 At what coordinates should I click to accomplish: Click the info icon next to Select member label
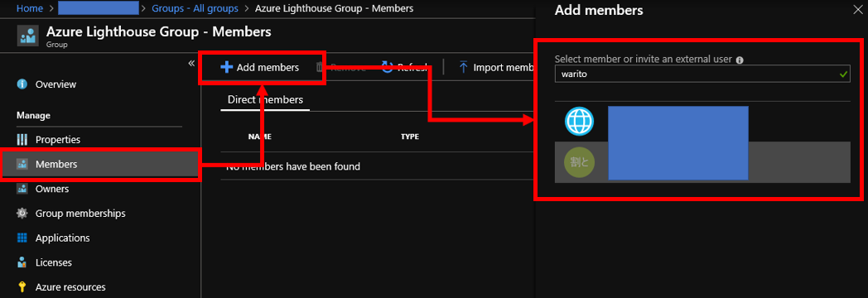(x=740, y=60)
